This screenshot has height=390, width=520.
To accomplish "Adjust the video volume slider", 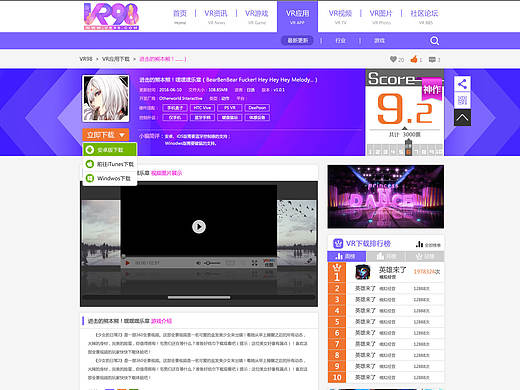I will (x=212, y=263).
